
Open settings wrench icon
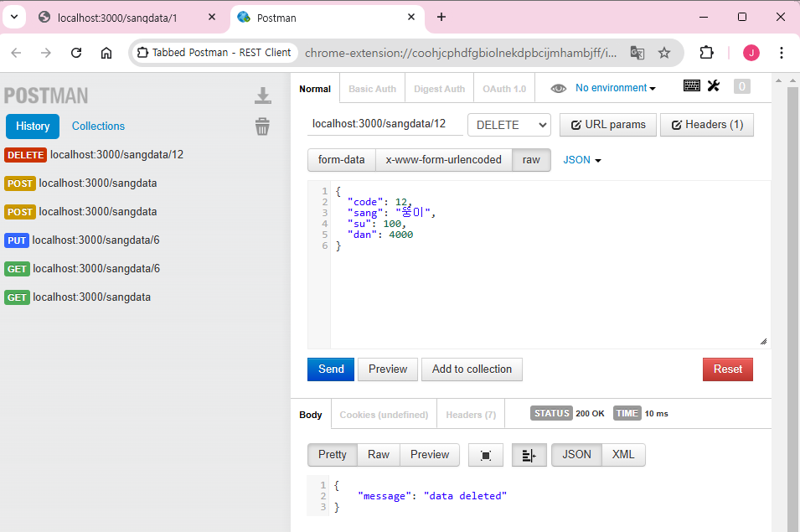(713, 85)
